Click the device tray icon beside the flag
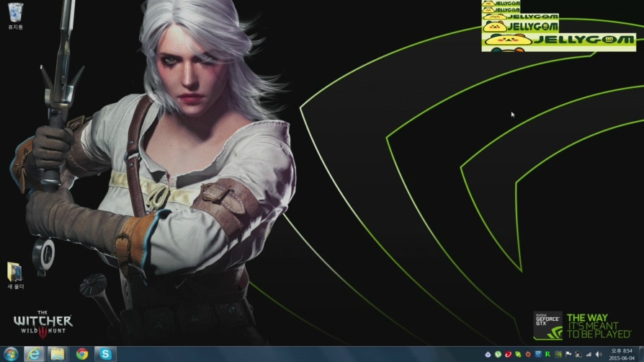Viewport: 644px width, 362px height. pyautogui.click(x=578, y=354)
